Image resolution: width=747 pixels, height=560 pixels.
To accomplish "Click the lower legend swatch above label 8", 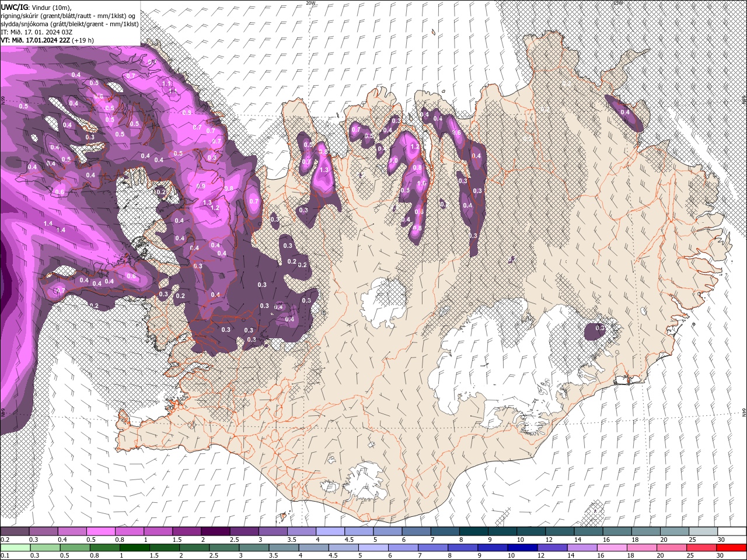I will coord(462,547).
